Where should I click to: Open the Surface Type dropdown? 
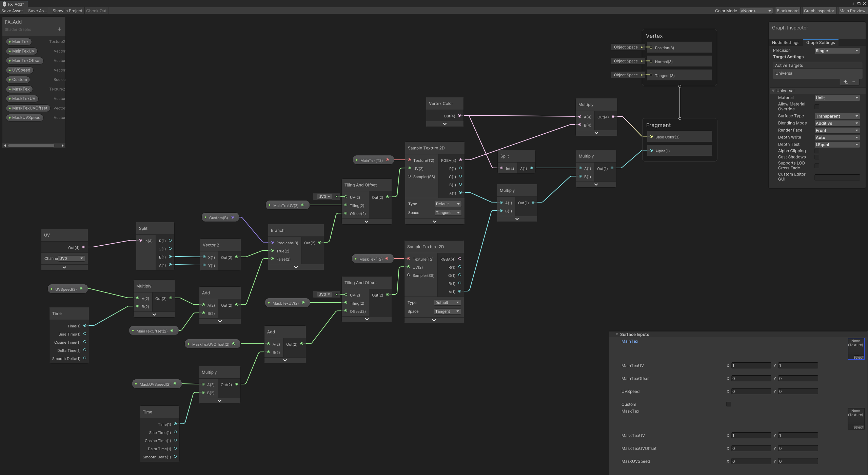point(836,116)
